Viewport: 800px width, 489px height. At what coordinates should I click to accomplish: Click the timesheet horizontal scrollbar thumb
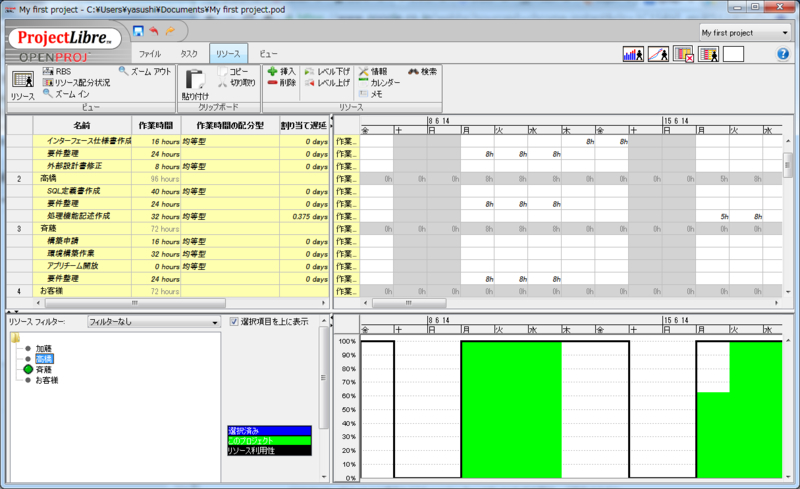(409, 303)
